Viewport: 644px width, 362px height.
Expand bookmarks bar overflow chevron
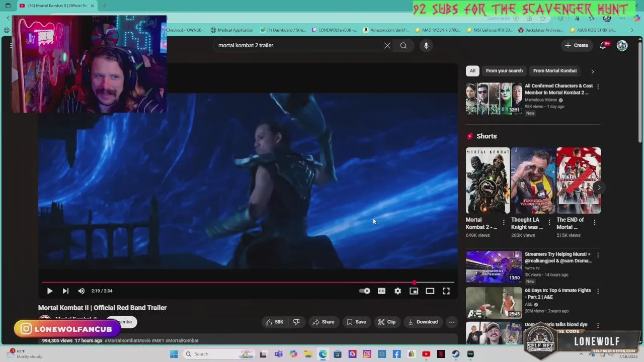tap(632, 30)
